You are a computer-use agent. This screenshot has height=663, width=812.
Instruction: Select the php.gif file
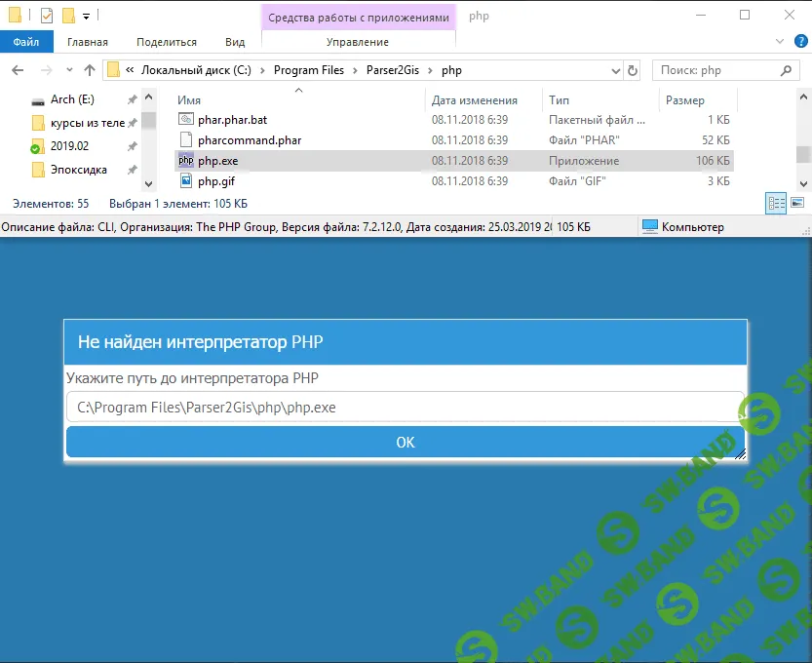(215, 181)
